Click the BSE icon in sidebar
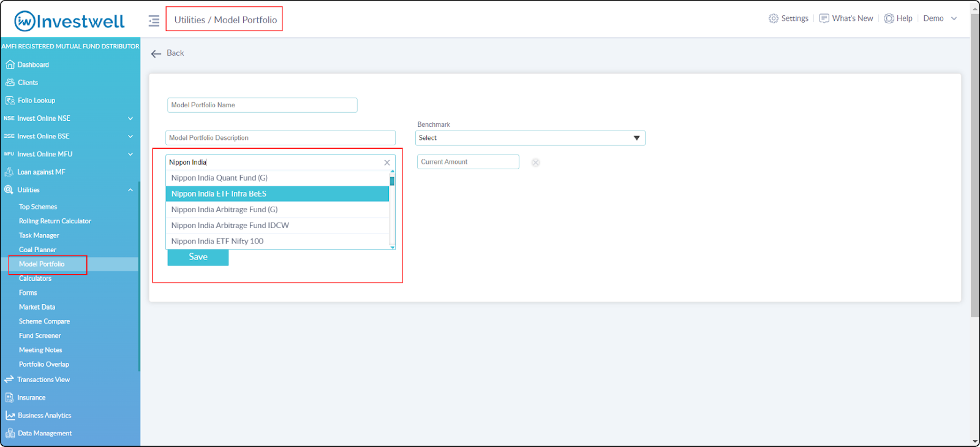Screen dimensions: 980x447 pos(9,136)
